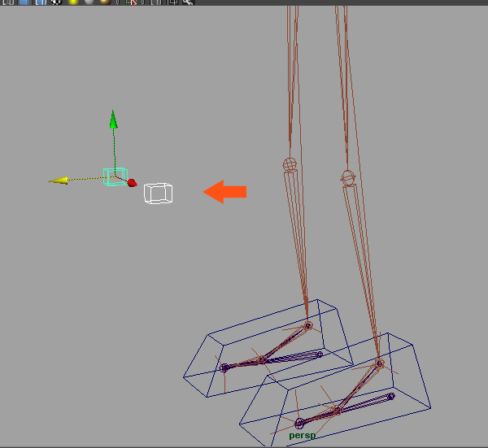Enable Use All Lights yellow sphere icon

[x=73, y=2]
